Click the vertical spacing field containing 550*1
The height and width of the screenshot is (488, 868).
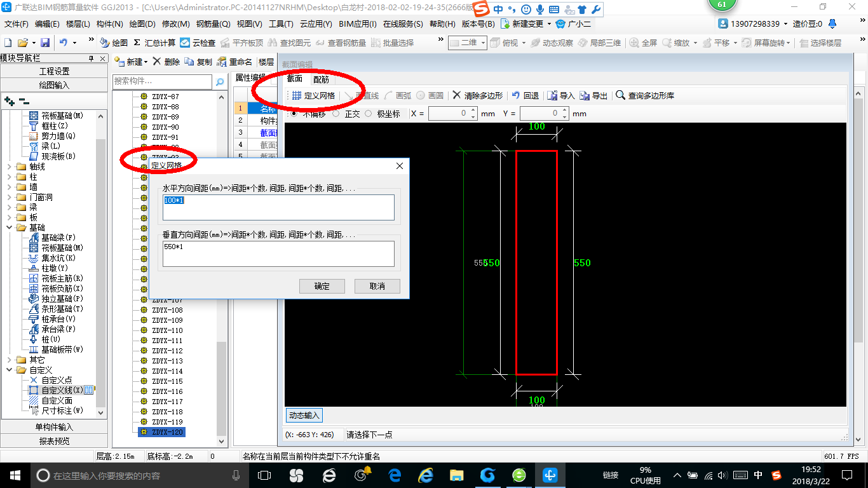(x=278, y=254)
